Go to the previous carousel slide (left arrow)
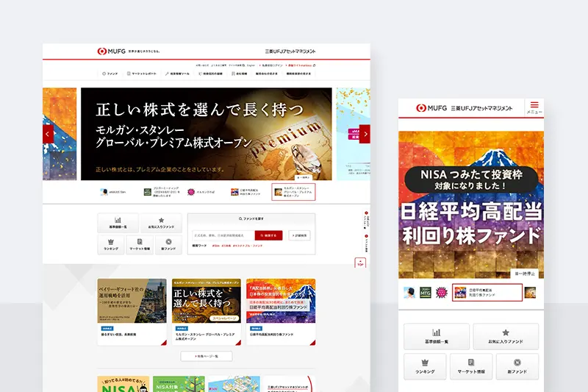This screenshot has height=392, width=588. tap(48, 134)
